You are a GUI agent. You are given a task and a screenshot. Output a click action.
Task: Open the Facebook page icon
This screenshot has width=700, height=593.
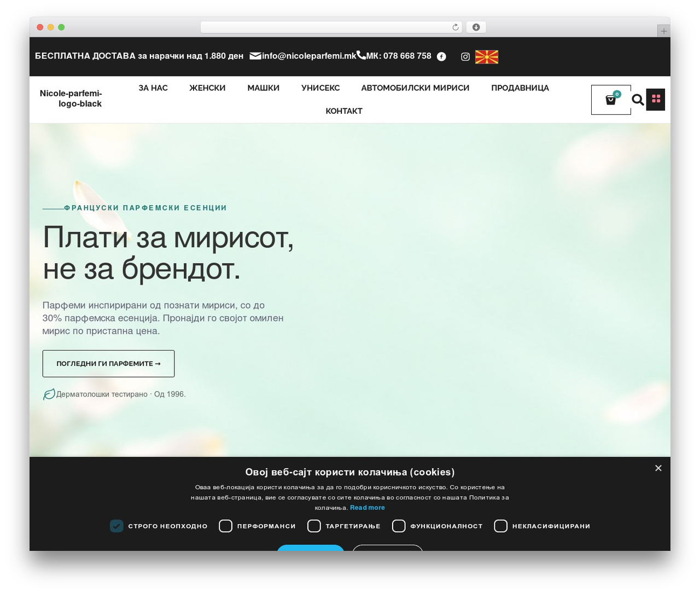point(441,56)
